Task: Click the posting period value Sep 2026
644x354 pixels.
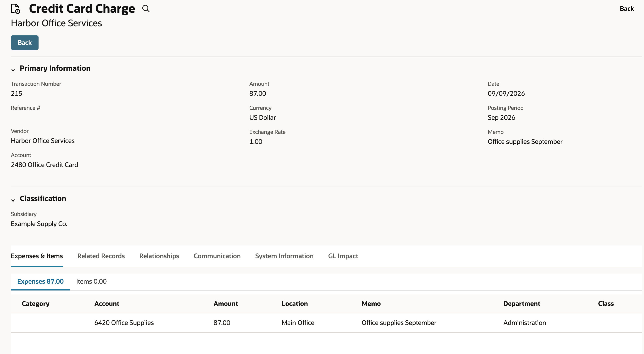Action: 501,118
